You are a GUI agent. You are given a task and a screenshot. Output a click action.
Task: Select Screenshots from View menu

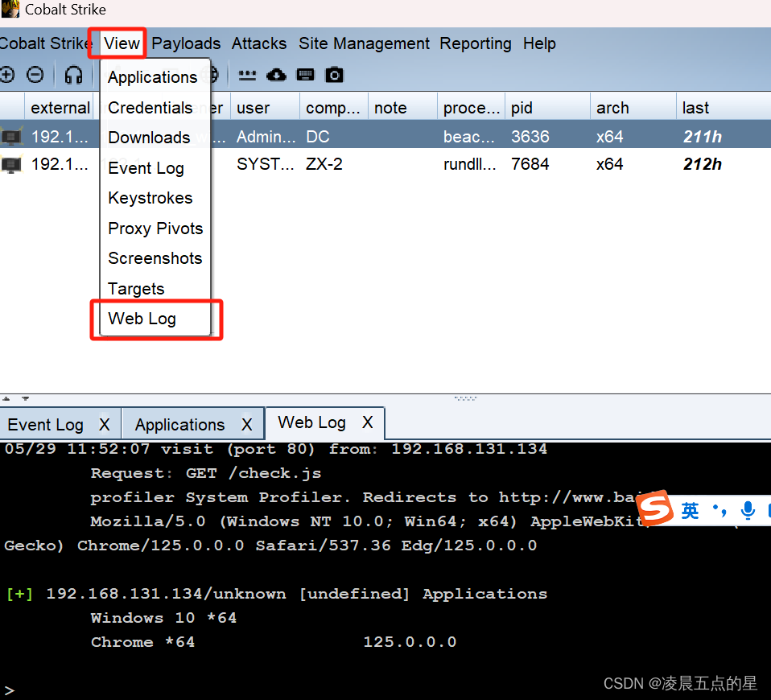(155, 258)
